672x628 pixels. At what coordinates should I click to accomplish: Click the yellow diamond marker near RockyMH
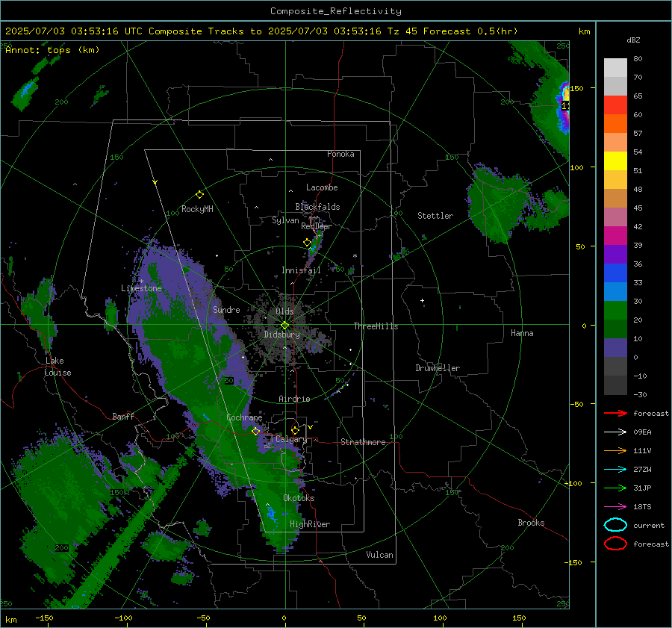tap(199, 195)
